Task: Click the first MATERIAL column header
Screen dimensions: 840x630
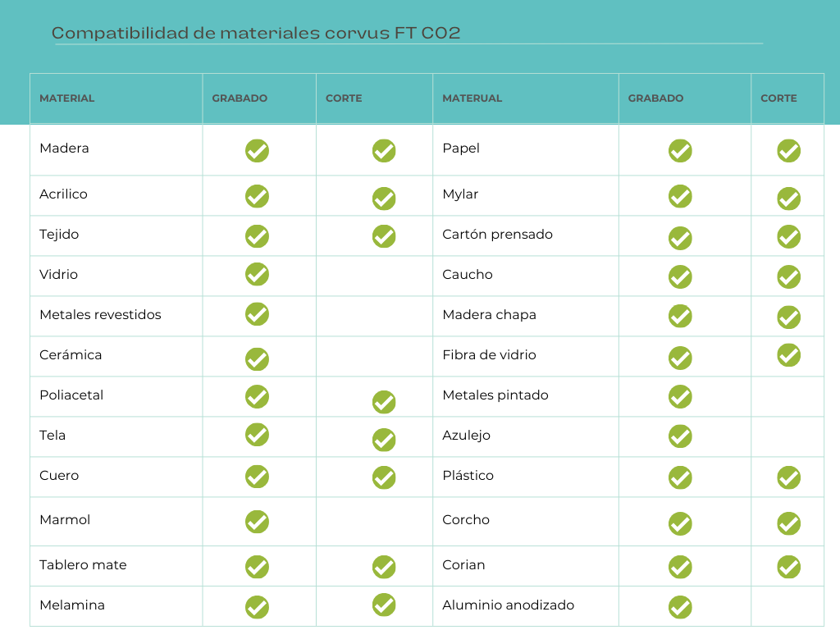Action: [x=67, y=98]
